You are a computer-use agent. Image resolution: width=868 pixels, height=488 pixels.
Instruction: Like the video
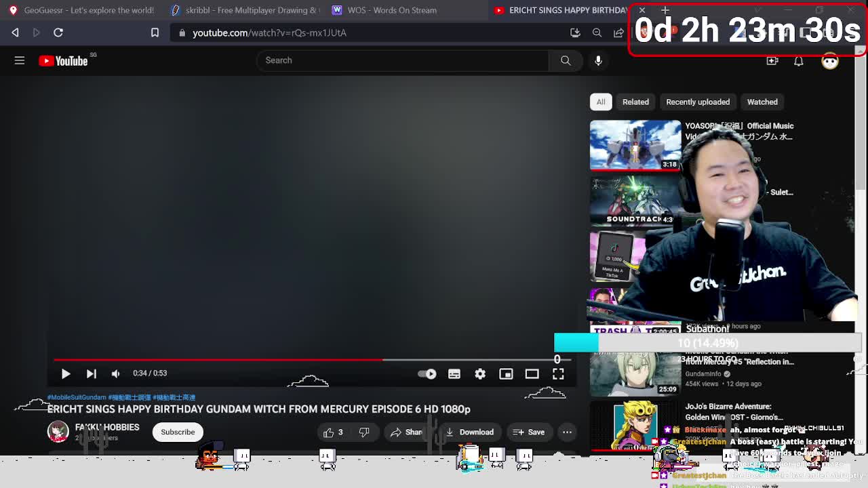(x=333, y=432)
